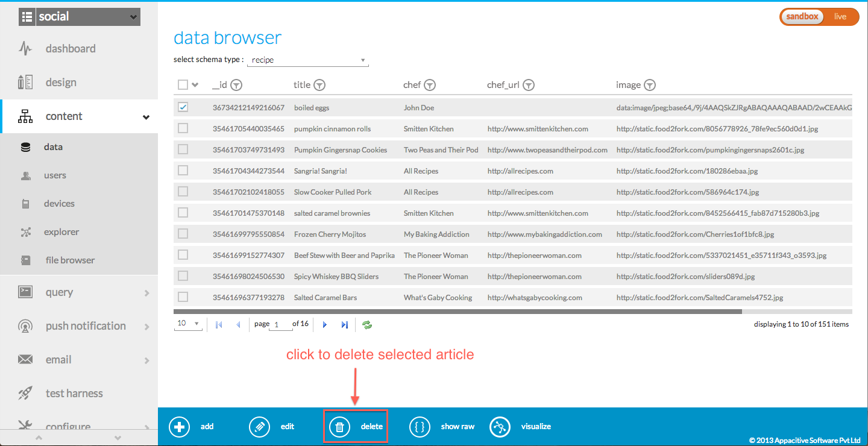Screen dimensions: 868x446
Task: Open select-all options arrow
Action: pyautogui.click(x=195, y=85)
